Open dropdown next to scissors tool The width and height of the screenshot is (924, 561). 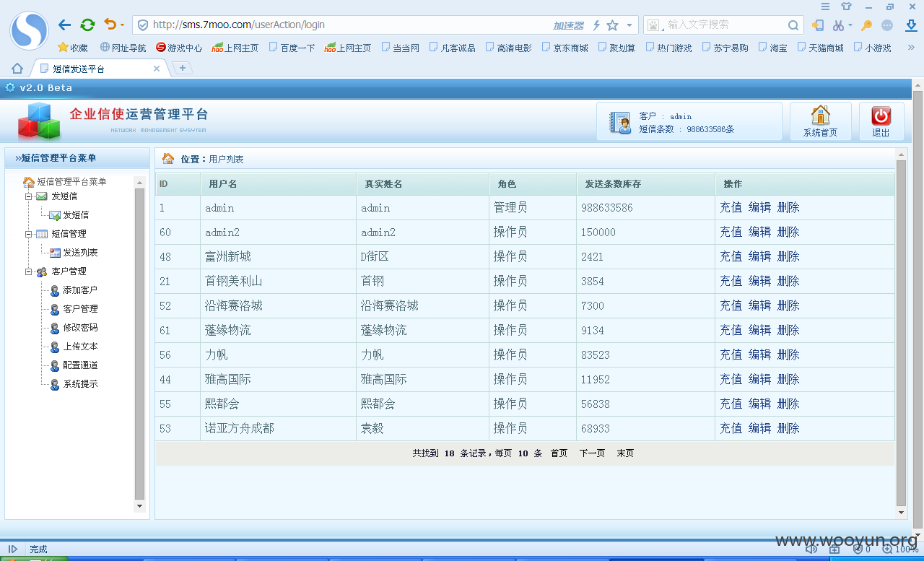[x=850, y=25]
